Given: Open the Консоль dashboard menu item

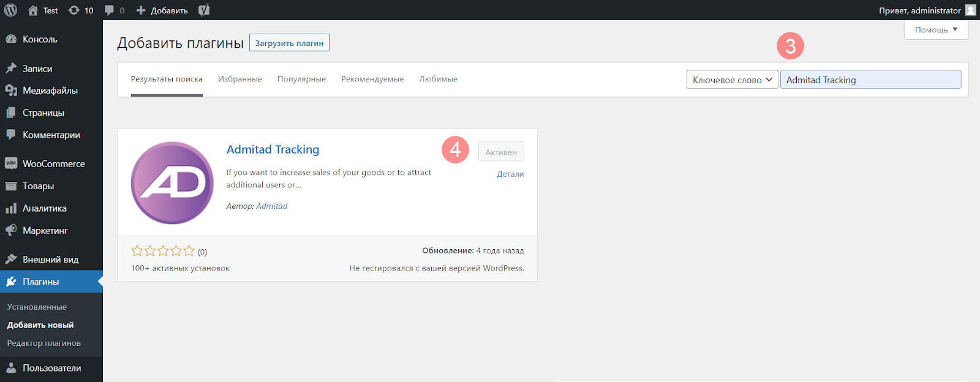Looking at the screenshot, I should tap(40, 39).
